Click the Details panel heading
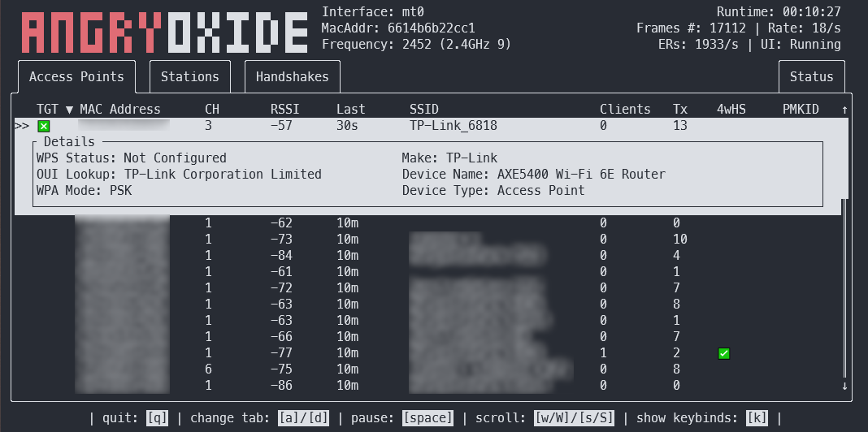Image resolution: width=868 pixels, height=432 pixels. pos(69,141)
